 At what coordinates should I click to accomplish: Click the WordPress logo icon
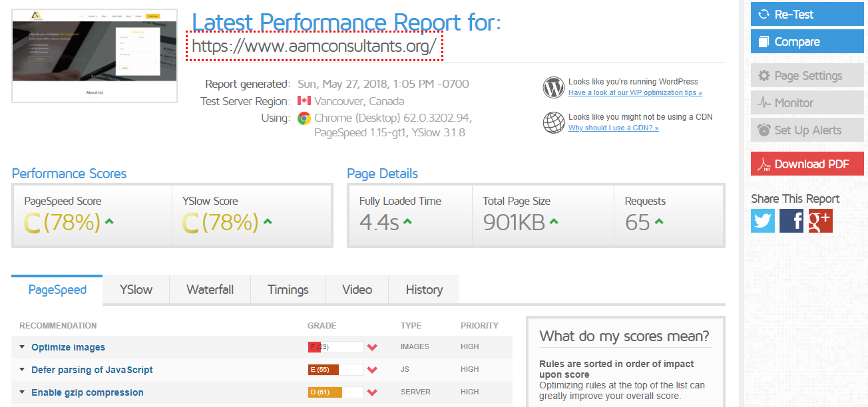coord(553,87)
